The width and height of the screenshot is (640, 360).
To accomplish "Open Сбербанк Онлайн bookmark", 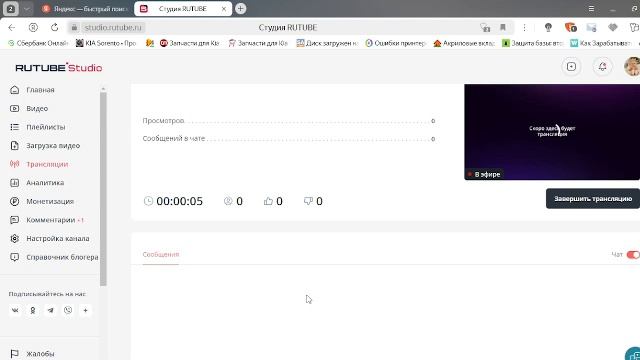I will click(x=38, y=43).
